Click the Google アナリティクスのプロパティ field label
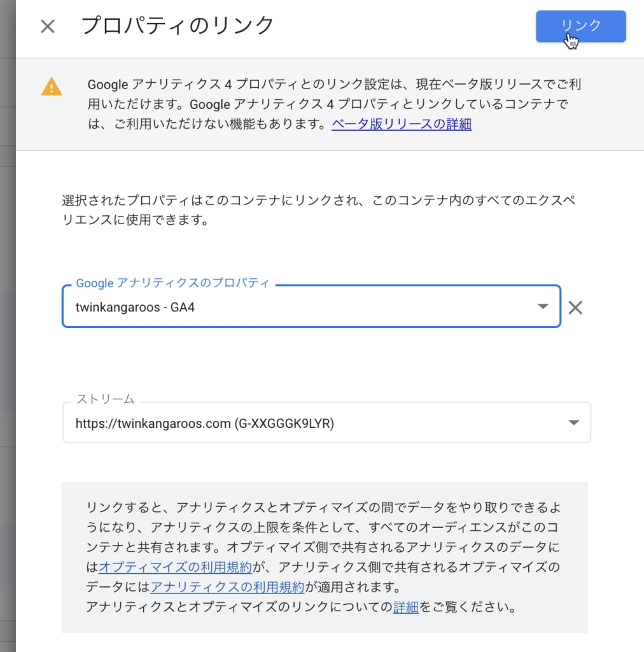The image size is (644, 652). tap(173, 283)
